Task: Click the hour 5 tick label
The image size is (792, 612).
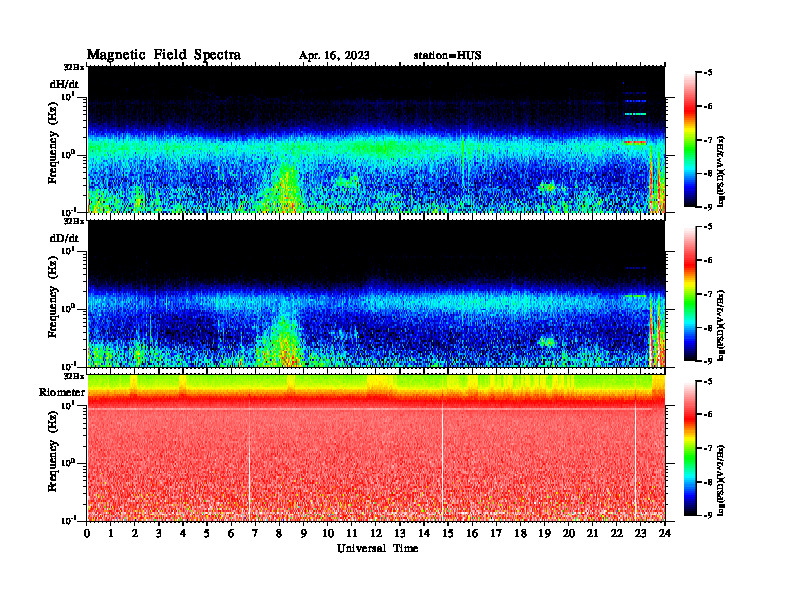Action: point(207,533)
